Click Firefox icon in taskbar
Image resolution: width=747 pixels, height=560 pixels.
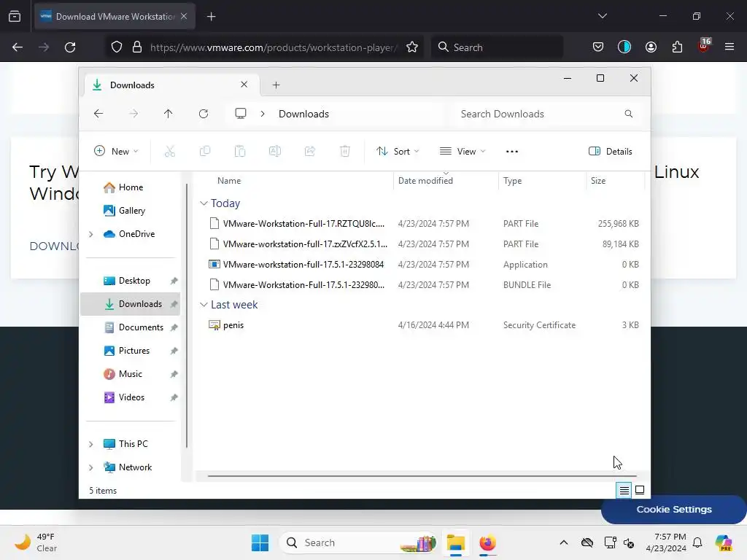(x=487, y=542)
